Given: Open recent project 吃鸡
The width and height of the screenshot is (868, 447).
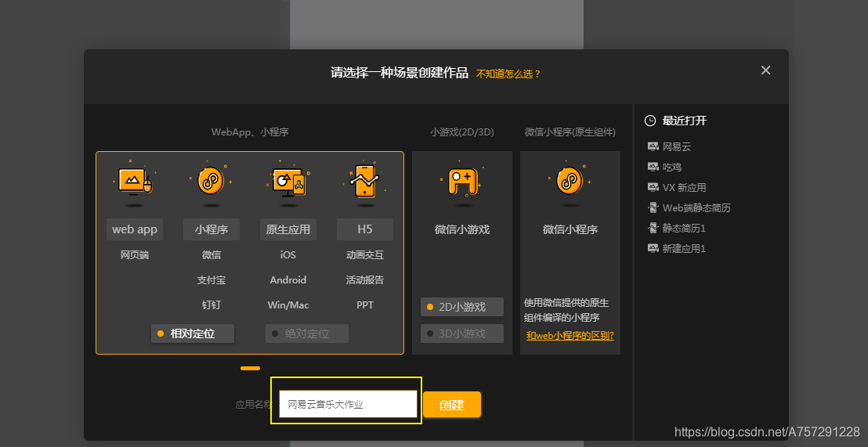Looking at the screenshot, I should pos(672,167).
